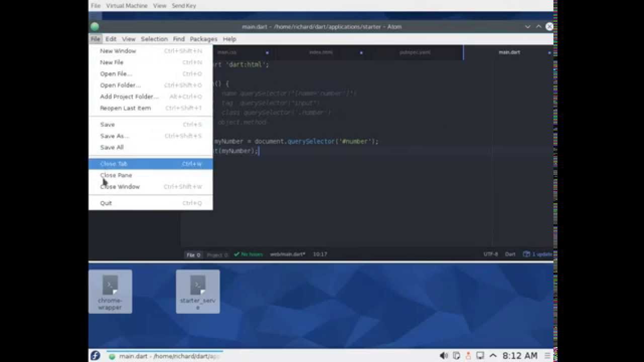Open Atom's Help menu
The width and height of the screenshot is (644, 362).
coord(229,39)
